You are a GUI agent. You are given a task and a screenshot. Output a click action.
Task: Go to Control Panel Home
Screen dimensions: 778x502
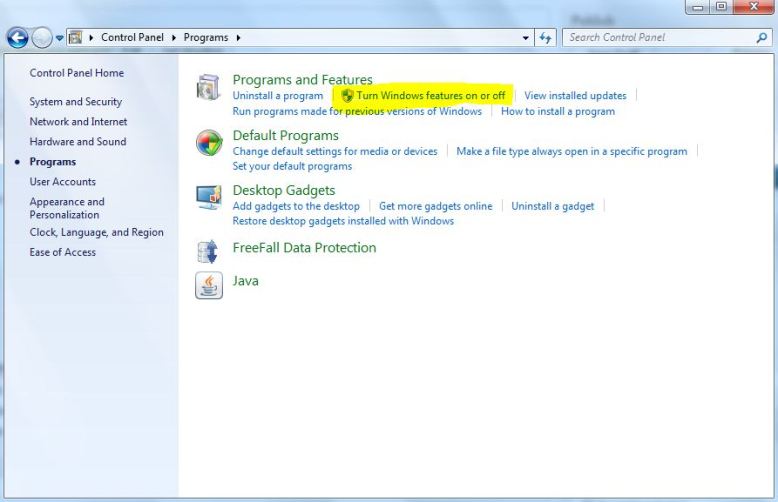76,73
